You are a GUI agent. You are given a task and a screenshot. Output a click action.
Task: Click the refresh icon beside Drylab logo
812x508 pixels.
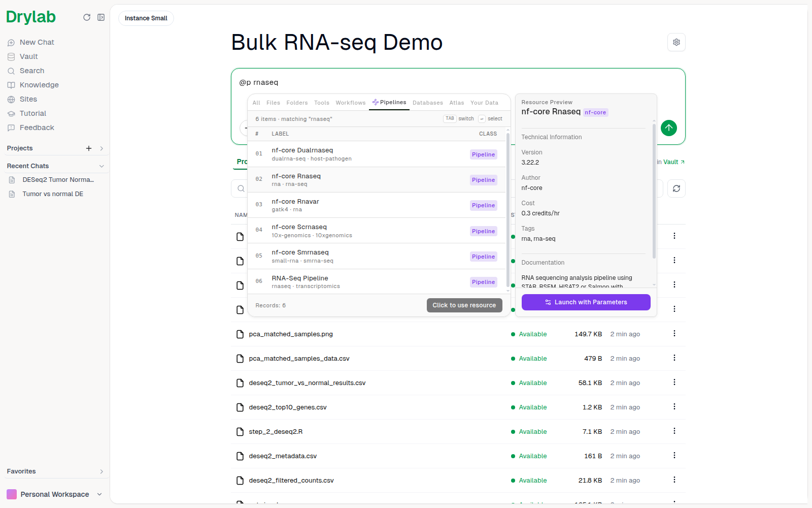(87, 17)
